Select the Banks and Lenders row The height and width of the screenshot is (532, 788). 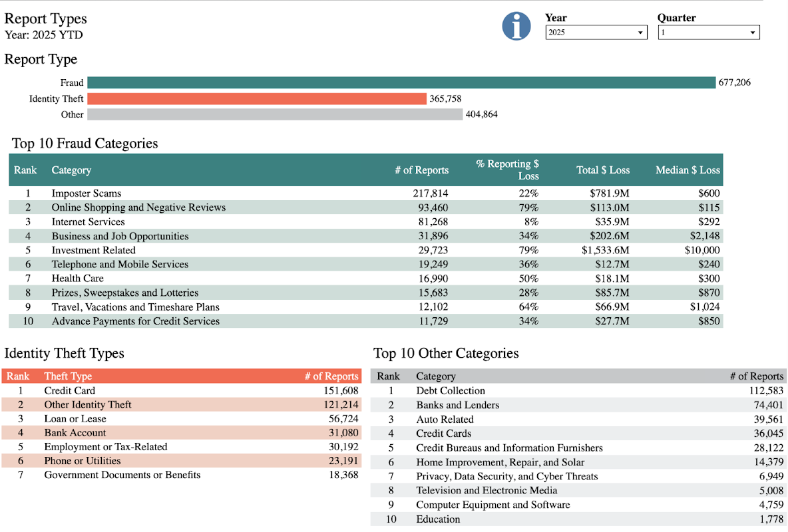pyautogui.click(x=457, y=405)
